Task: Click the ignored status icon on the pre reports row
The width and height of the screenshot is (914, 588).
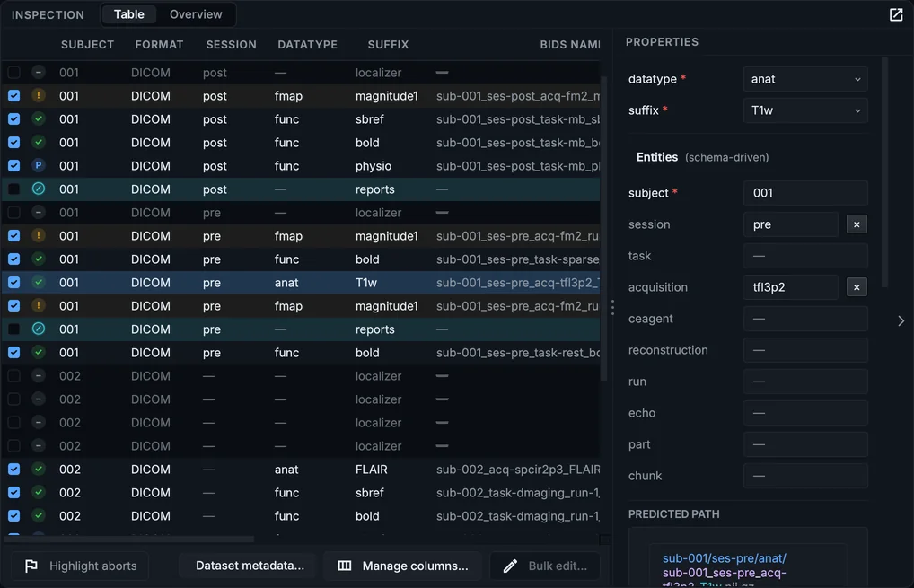Action: (39, 329)
